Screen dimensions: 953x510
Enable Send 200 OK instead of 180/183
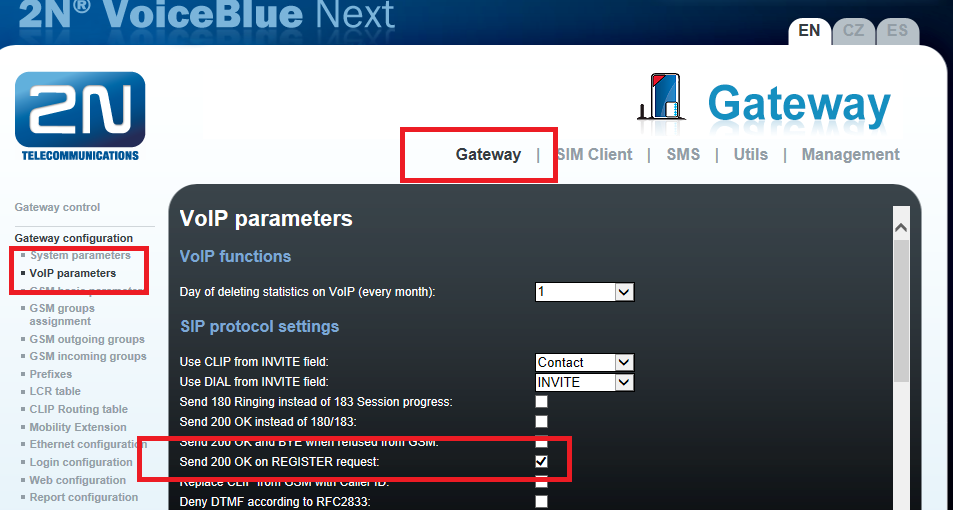pyautogui.click(x=541, y=422)
